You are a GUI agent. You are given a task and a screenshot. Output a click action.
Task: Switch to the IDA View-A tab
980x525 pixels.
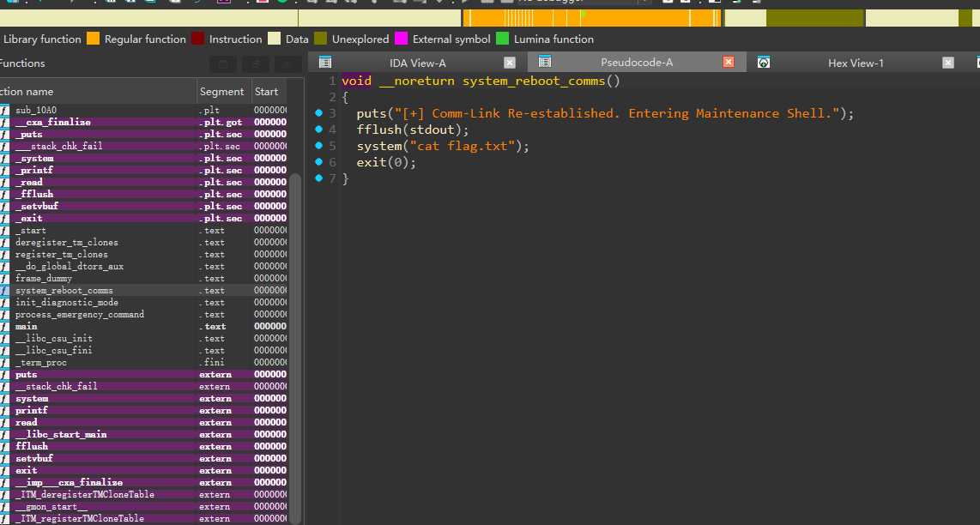pos(418,63)
